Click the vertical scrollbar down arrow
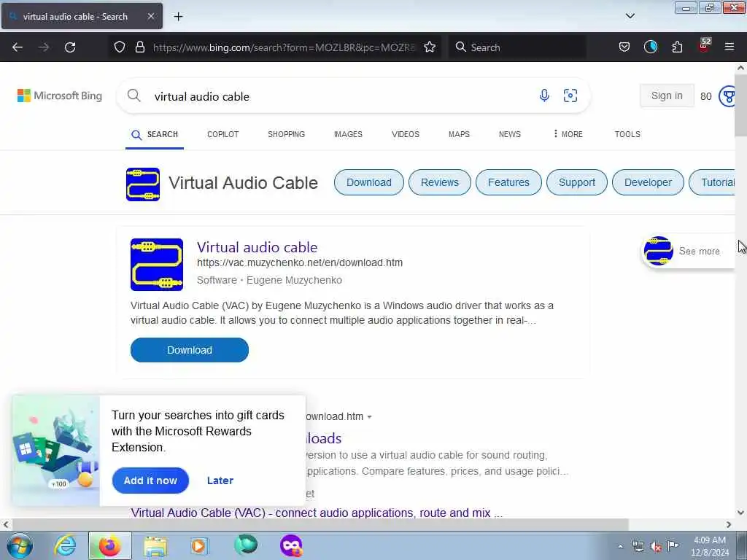747x560 pixels. click(741, 513)
